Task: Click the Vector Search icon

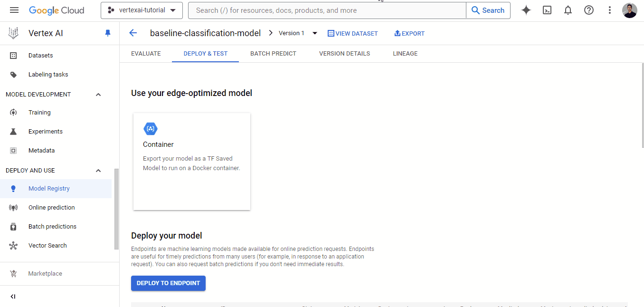Action: (x=13, y=246)
